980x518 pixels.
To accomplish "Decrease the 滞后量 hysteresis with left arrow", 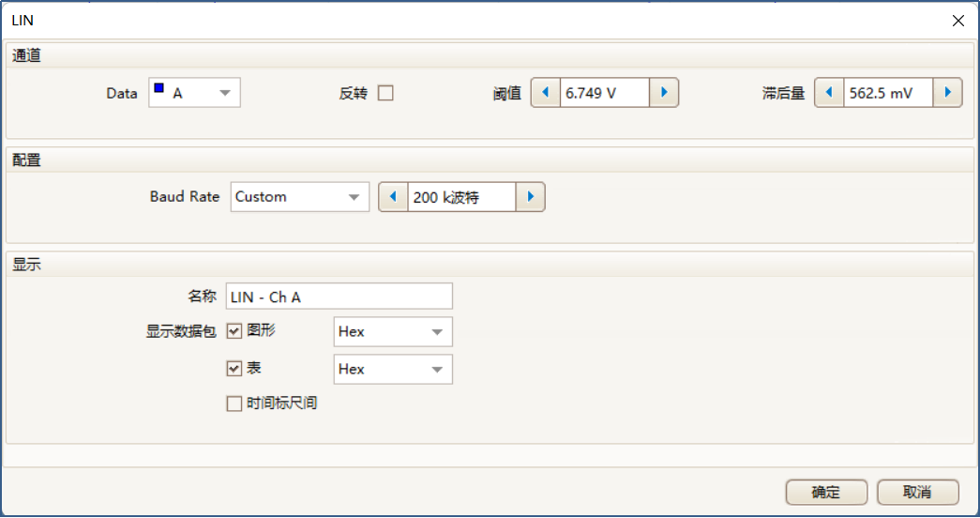I will point(829,93).
